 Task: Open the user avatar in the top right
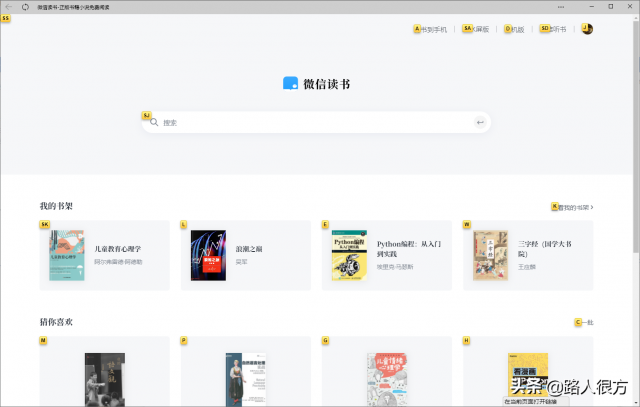pyautogui.click(x=587, y=29)
